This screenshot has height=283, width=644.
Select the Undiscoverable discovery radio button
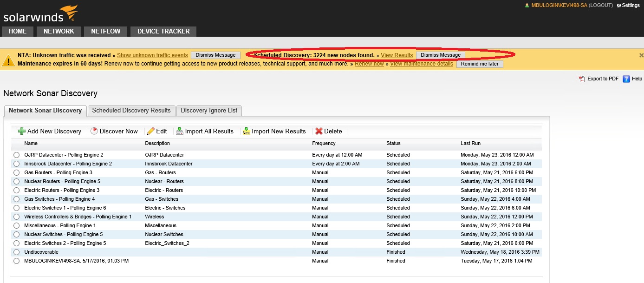click(x=17, y=252)
